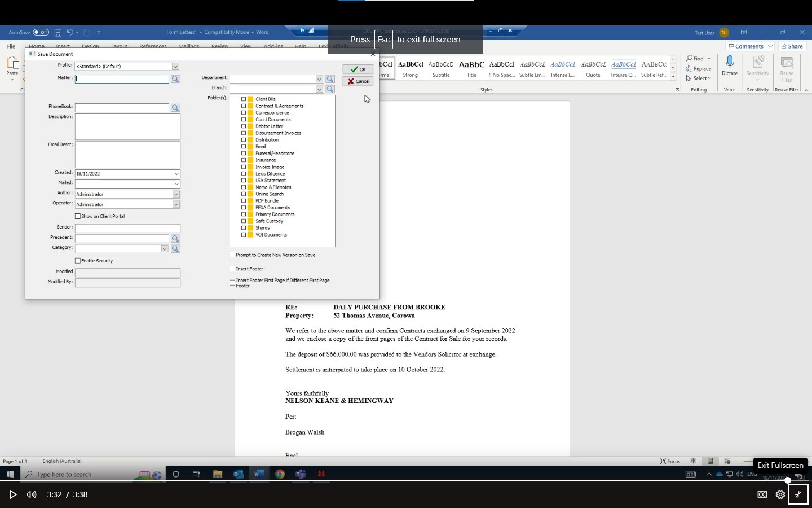This screenshot has height=508, width=812.
Task: Enable Show on Client Portal checkbox
Action: point(78,216)
